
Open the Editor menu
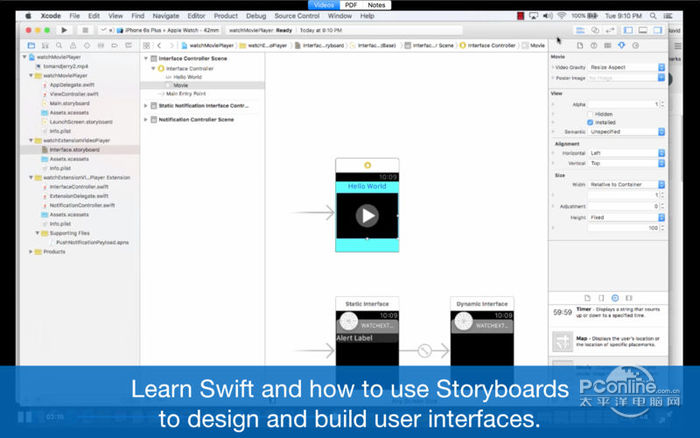tap(196, 16)
